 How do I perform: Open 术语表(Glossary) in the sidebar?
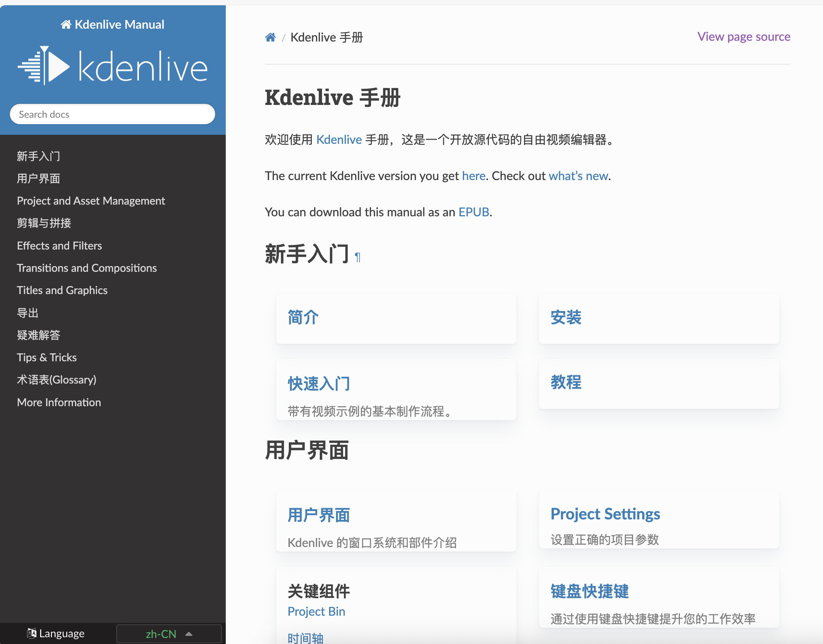pos(57,380)
